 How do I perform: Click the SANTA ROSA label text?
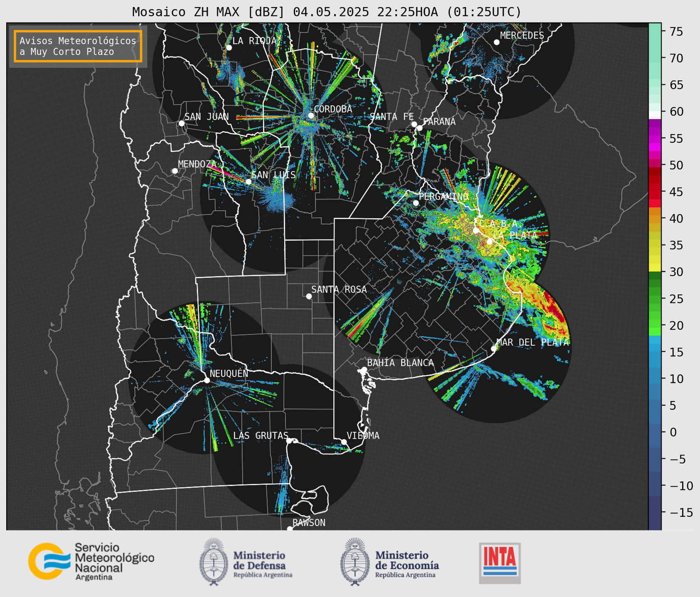tap(339, 289)
